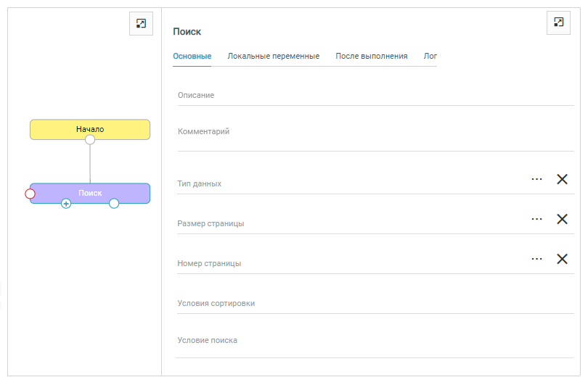Image resolution: width=588 pixels, height=385 pixels.
Task: Expand the properties panel with the right expand icon
Action: (558, 22)
